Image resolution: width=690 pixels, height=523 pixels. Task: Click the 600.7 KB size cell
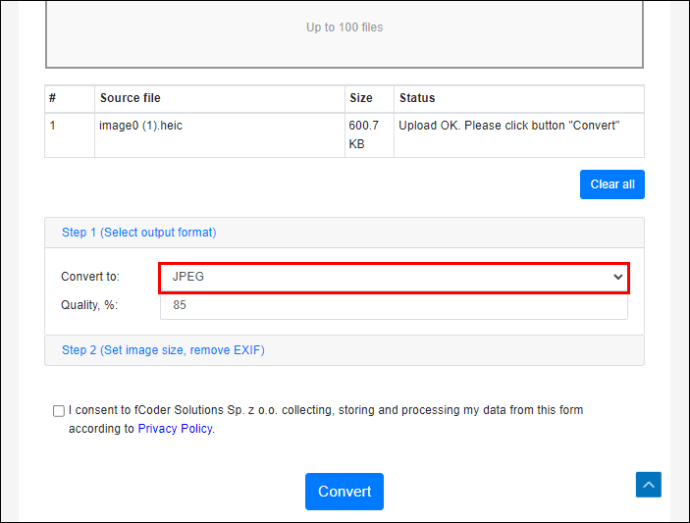click(x=369, y=135)
